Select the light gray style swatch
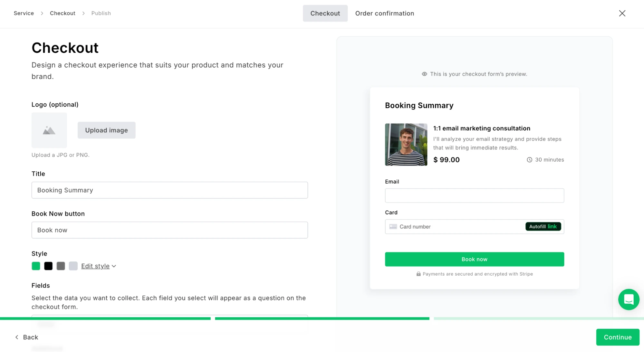This screenshot has height=352, width=644. click(73, 266)
